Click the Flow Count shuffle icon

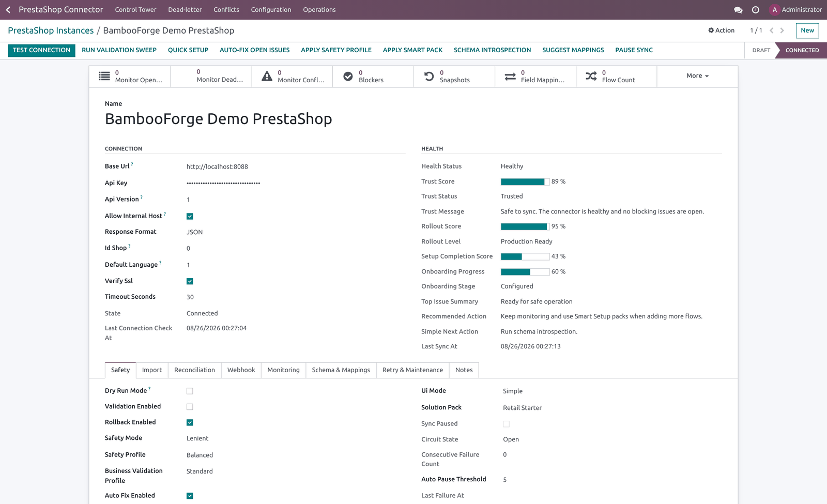(591, 77)
